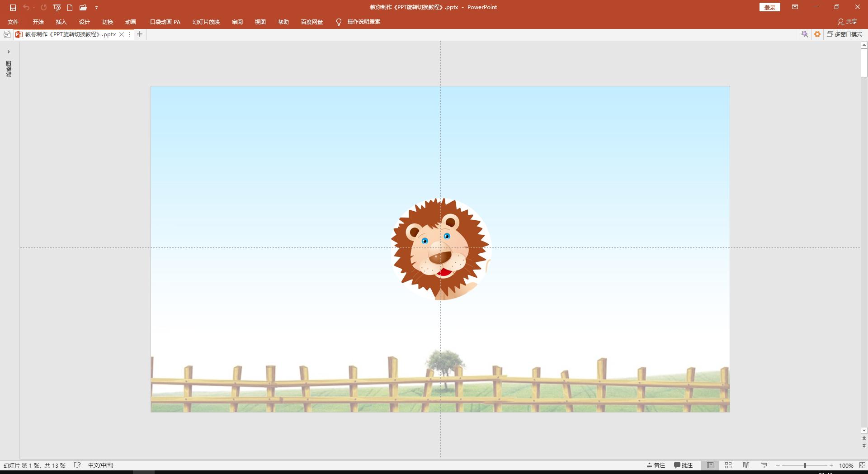Toggle the 备注 notes pane

[656, 465]
